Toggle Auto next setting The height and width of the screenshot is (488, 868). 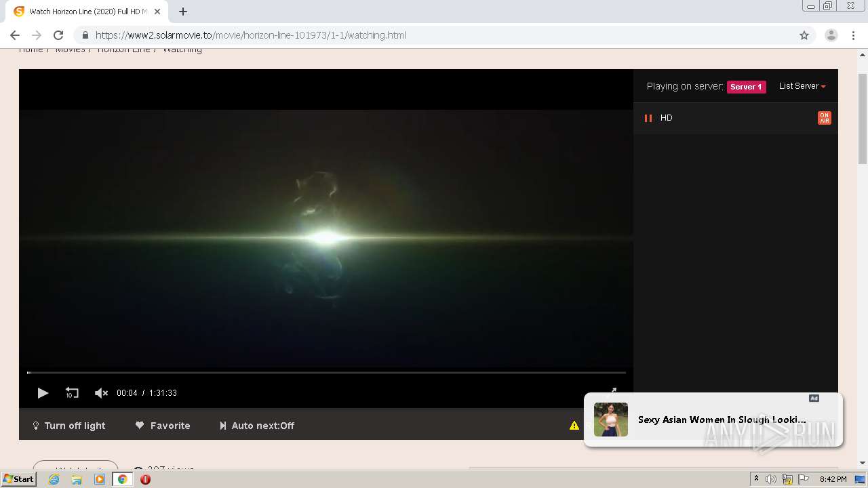(257, 426)
